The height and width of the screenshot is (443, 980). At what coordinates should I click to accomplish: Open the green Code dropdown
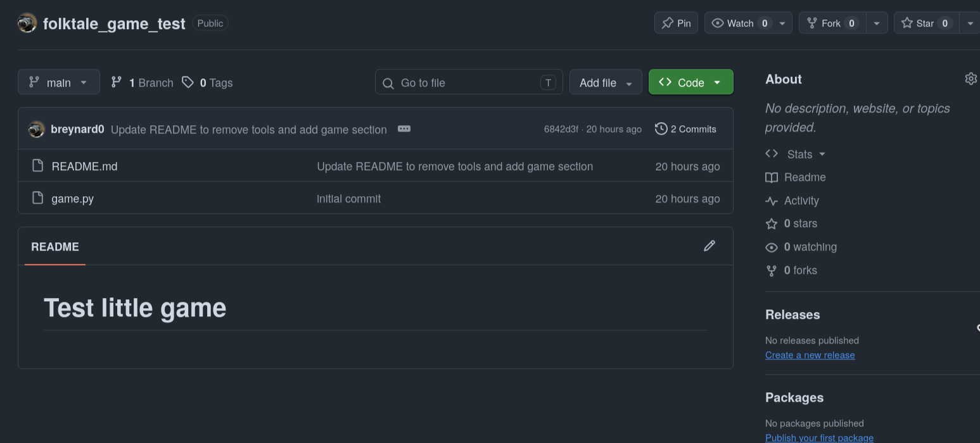point(690,82)
